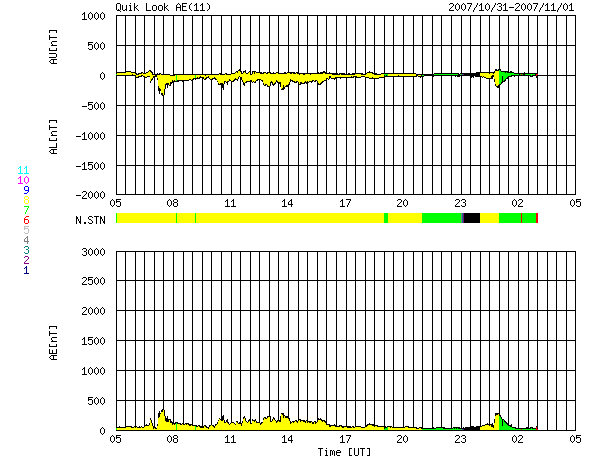Click the "-1500" tick on the AL axis

coord(91,166)
